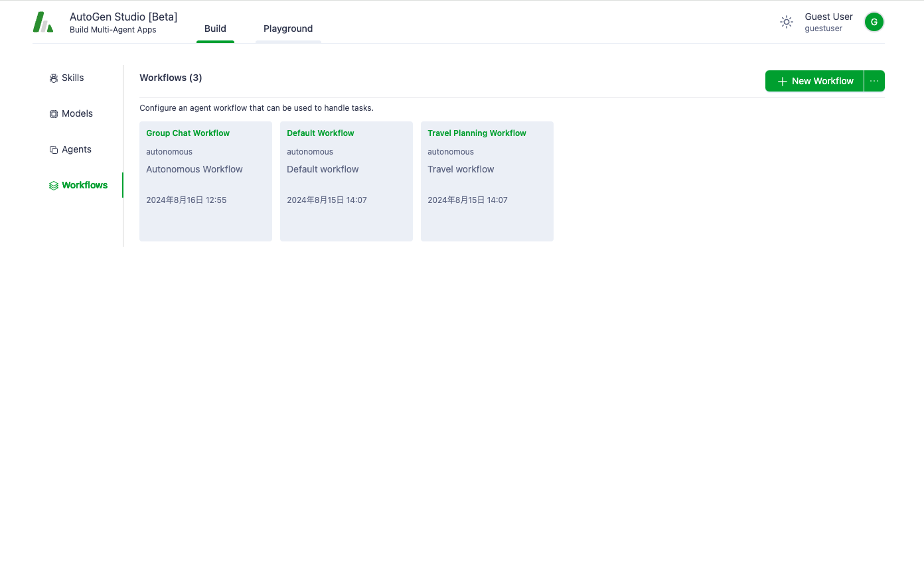
Task: Select the Workflows section label
Action: pyautogui.click(x=84, y=185)
